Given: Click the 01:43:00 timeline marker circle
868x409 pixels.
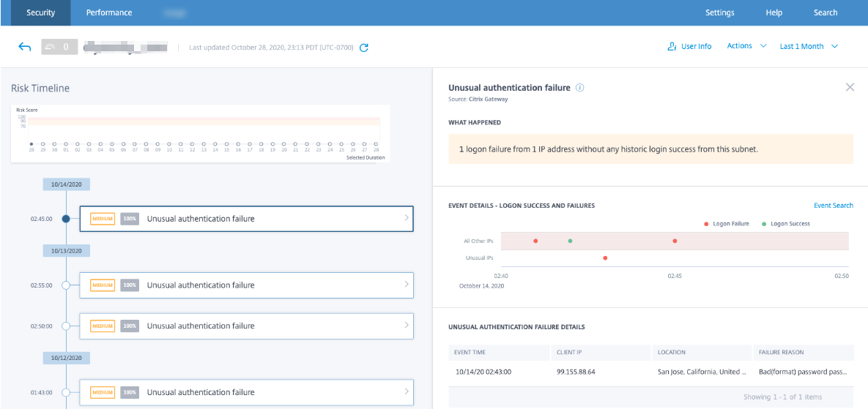Looking at the screenshot, I should pyautogui.click(x=66, y=392).
